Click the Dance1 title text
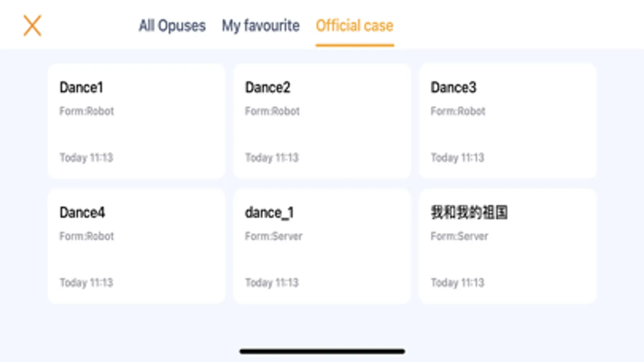This screenshot has height=362, width=644. pyautogui.click(x=81, y=87)
